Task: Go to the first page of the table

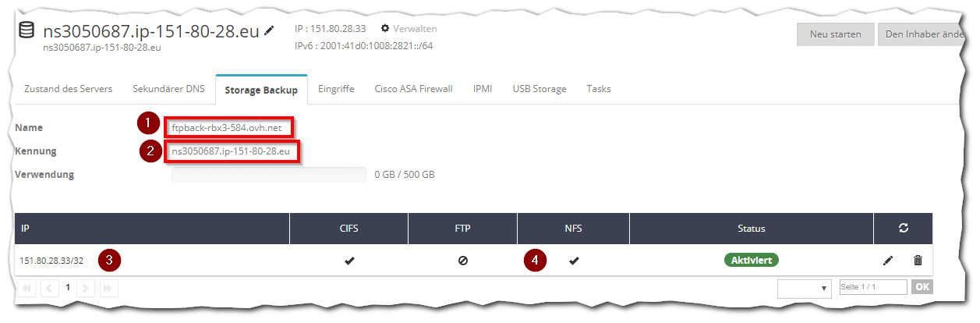Action: click(27, 288)
